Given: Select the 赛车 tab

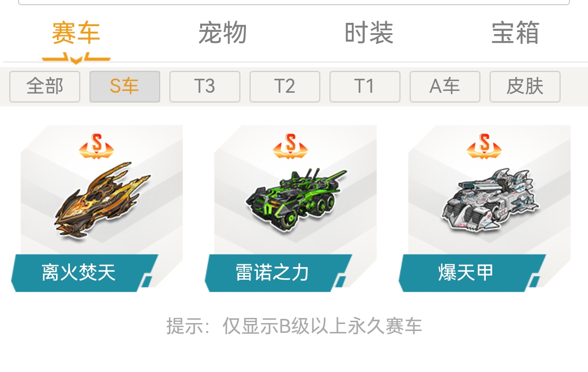Looking at the screenshot, I should pos(76,33).
